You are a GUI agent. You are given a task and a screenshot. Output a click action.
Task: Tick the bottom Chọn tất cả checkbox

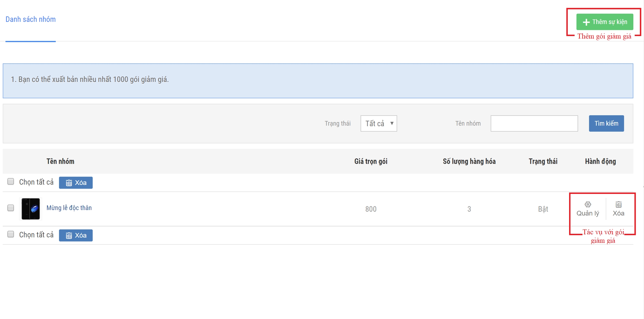(11, 234)
